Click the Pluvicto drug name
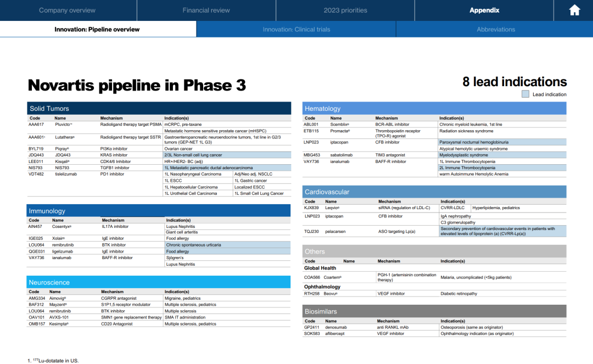Image resolution: width=593 pixels, height=364 pixels. (x=63, y=125)
